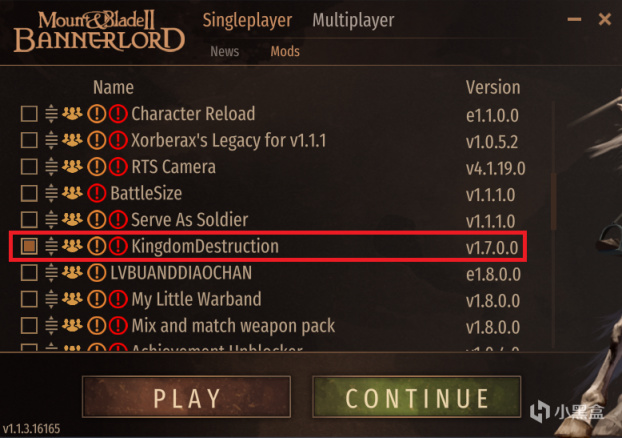
Task: Switch to the Multiplayer tab
Action: point(353,20)
